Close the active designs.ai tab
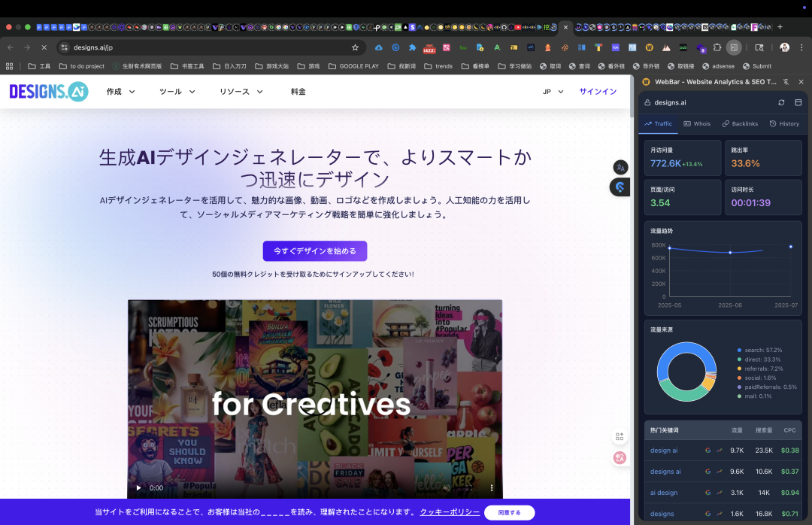This screenshot has height=525, width=812. pos(565,27)
